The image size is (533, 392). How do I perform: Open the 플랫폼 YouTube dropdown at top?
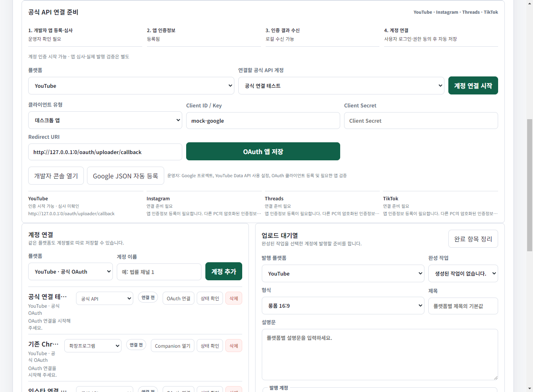131,86
